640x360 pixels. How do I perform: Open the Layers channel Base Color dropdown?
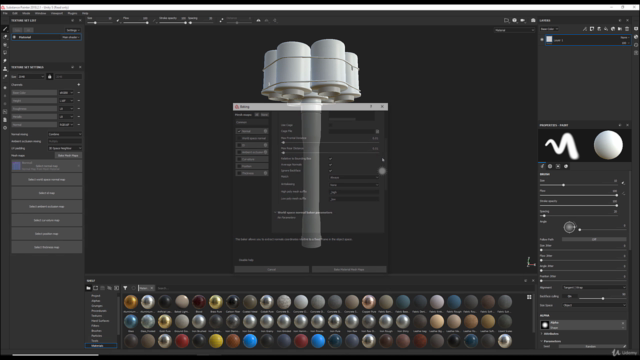click(x=549, y=29)
